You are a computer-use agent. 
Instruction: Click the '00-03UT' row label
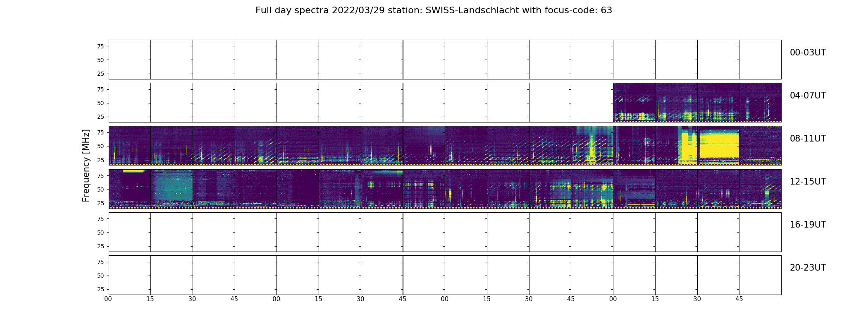click(808, 53)
